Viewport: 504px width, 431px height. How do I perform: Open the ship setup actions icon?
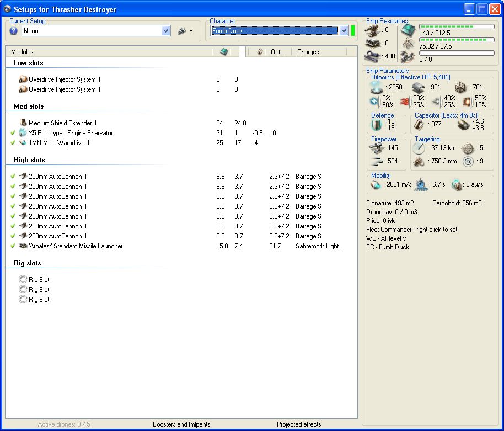[x=182, y=31]
